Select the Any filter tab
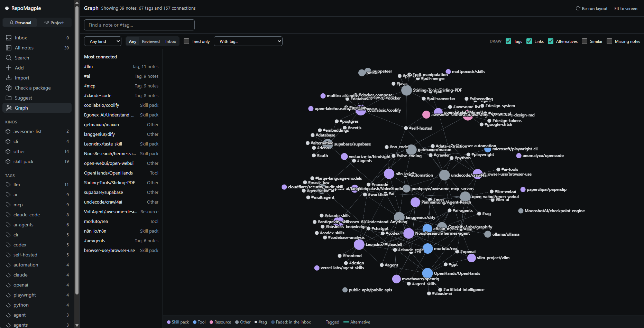The image size is (644, 328). point(132,41)
